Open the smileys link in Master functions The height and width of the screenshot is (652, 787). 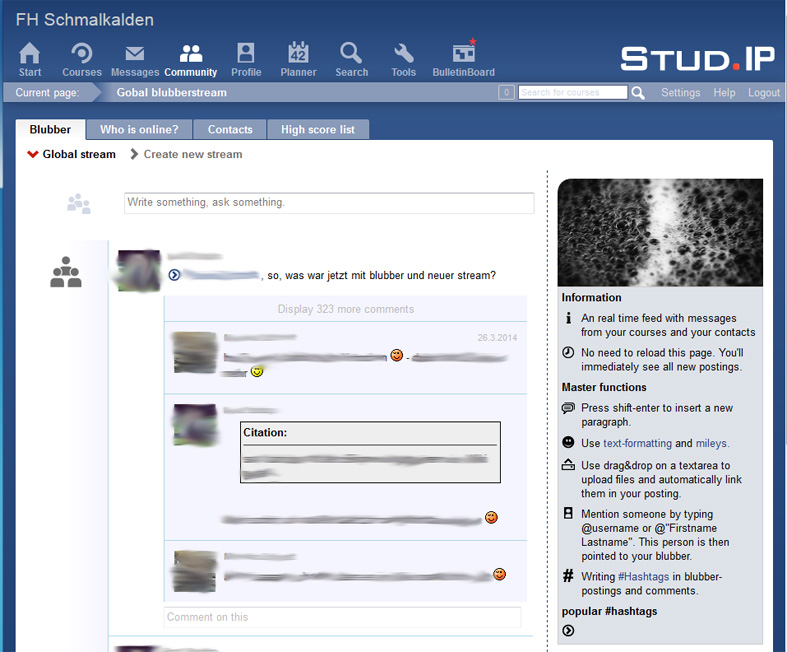click(711, 443)
